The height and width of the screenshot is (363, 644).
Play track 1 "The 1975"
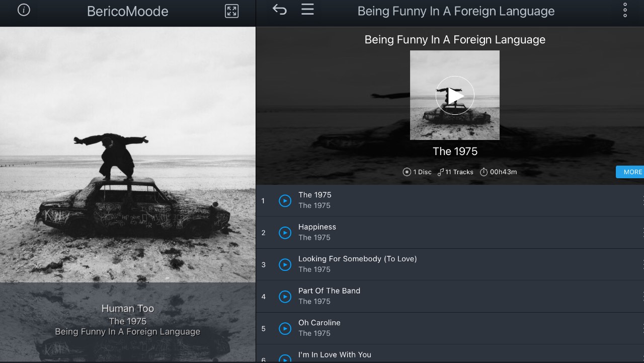coord(285,201)
